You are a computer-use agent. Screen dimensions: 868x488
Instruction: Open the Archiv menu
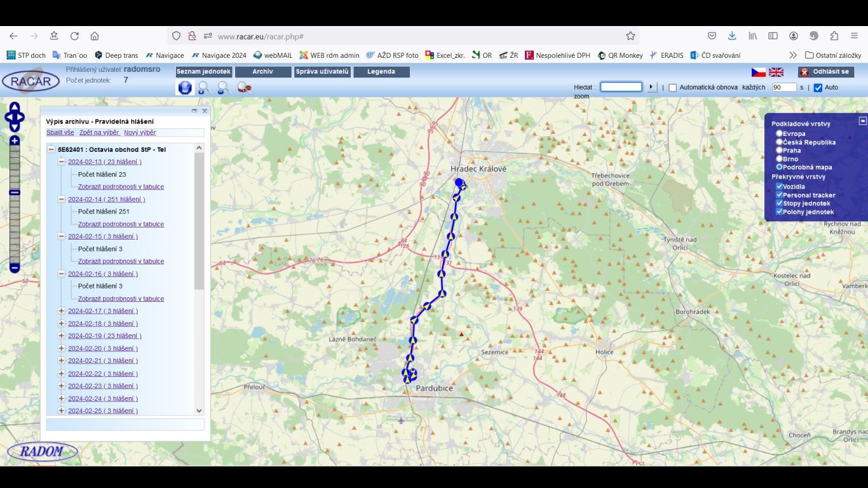click(262, 72)
